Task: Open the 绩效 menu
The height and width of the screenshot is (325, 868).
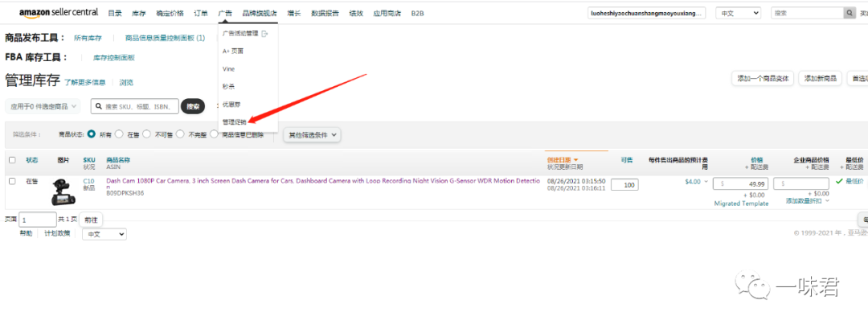Action: point(356,14)
